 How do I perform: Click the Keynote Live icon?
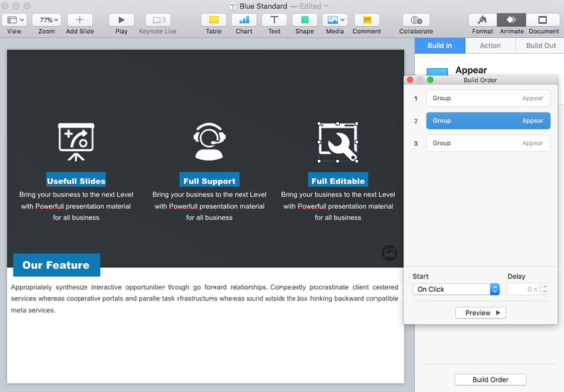pos(158,20)
